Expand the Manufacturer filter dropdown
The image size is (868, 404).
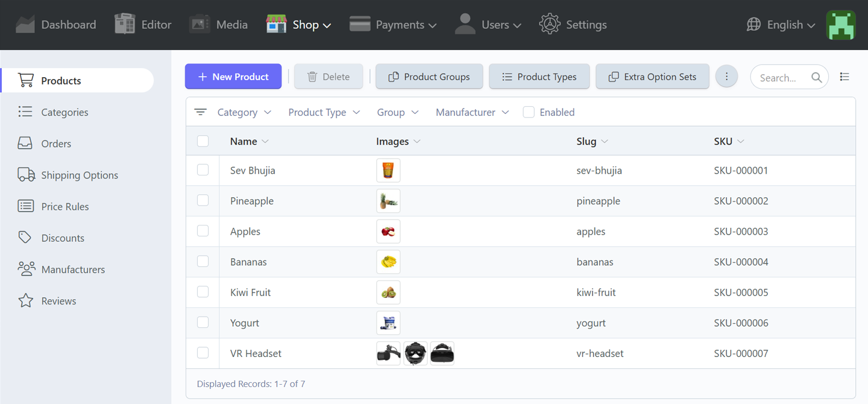[472, 112]
